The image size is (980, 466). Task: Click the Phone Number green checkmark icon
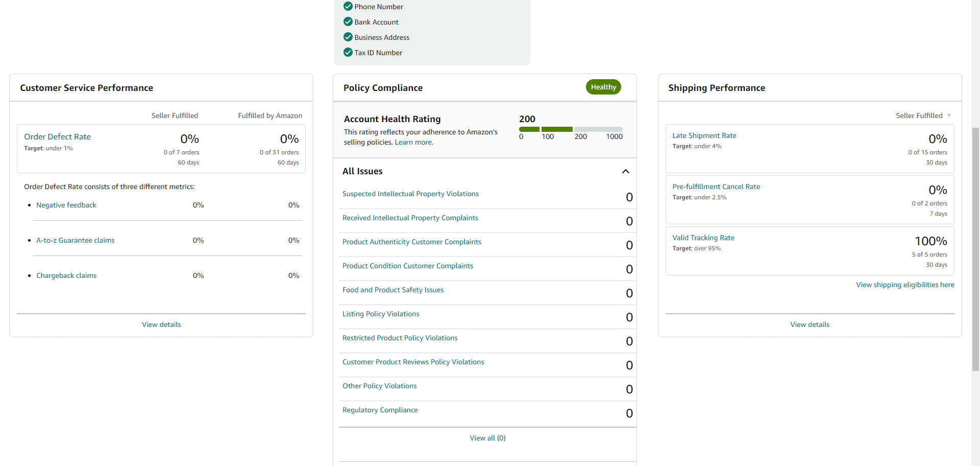tap(348, 6)
